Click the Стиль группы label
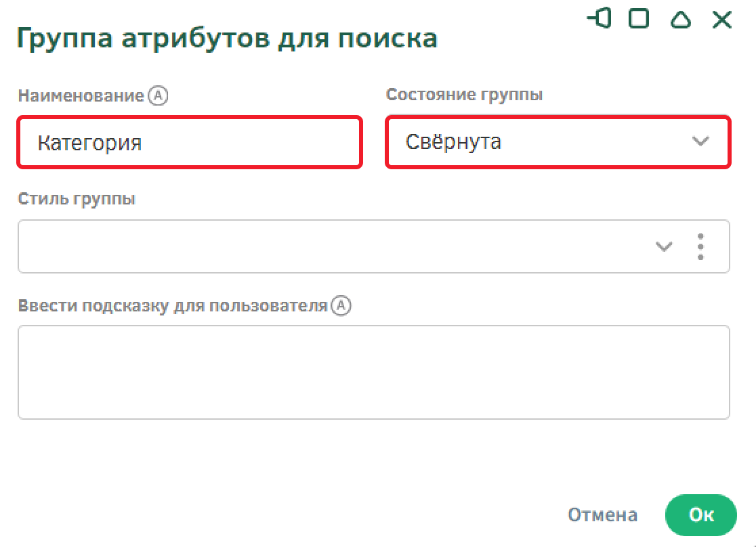The height and width of the screenshot is (547, 756). tap(77, 200)
